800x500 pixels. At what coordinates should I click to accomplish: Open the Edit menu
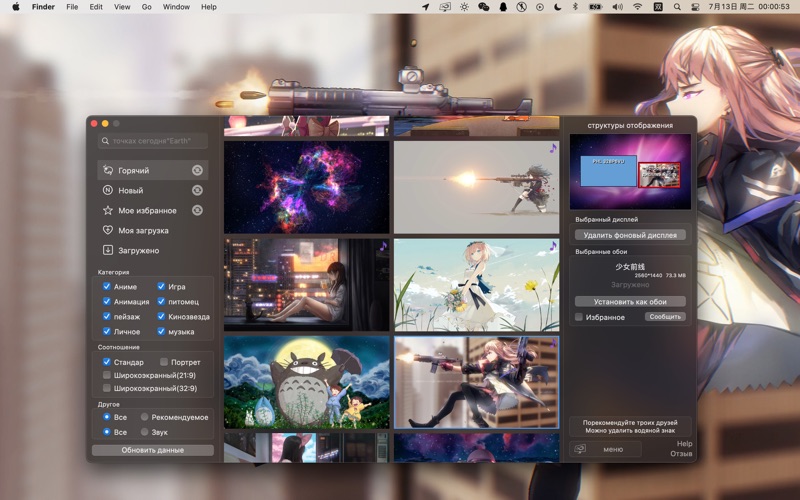coord(96,7)
